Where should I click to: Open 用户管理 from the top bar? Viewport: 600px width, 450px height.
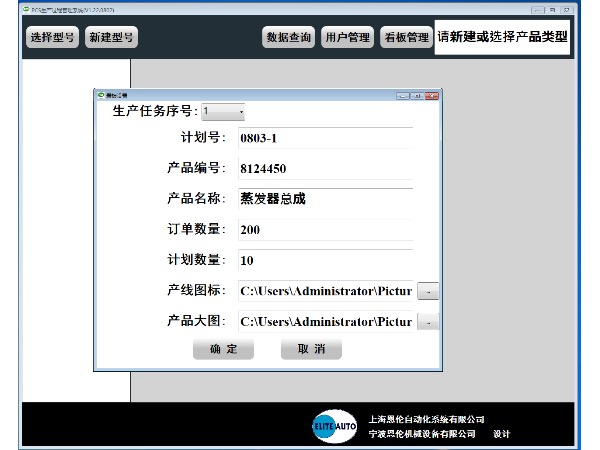pos(347,37)
